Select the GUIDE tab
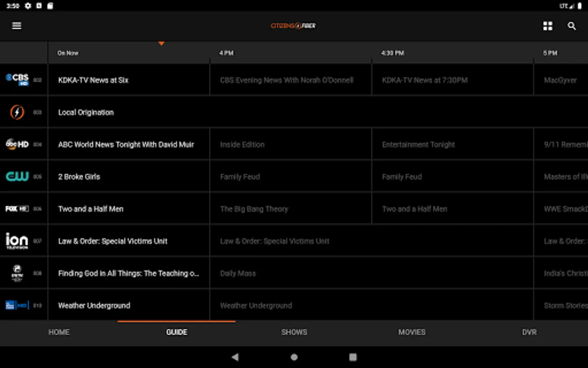Image resolution: width=588 pixels, height=368 pixels. tap(176, 332)
